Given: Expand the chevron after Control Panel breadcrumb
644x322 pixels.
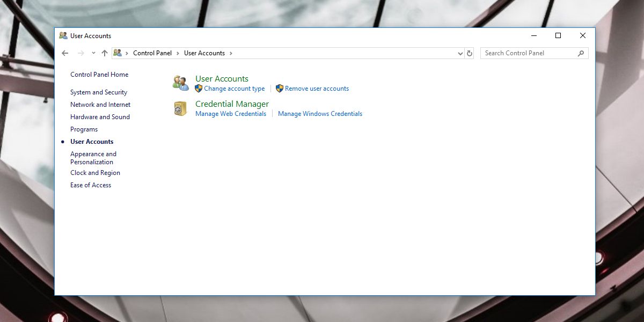Looking at the screenshot, I should point(178,53).
